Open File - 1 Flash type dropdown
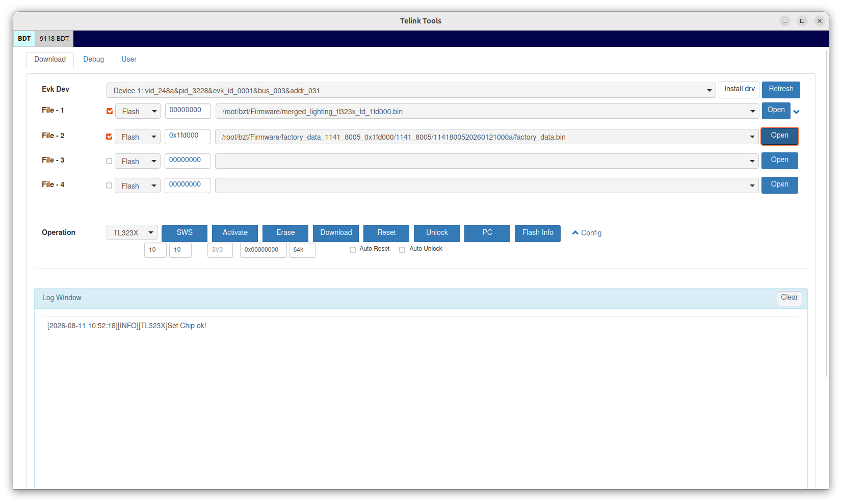Viewport: 842px width, 504px height. point(138,111)
